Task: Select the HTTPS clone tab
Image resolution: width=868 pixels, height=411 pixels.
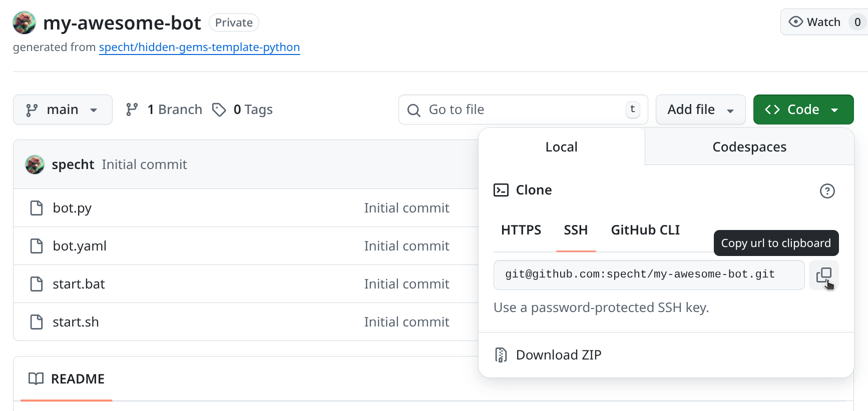Action: 521,230
